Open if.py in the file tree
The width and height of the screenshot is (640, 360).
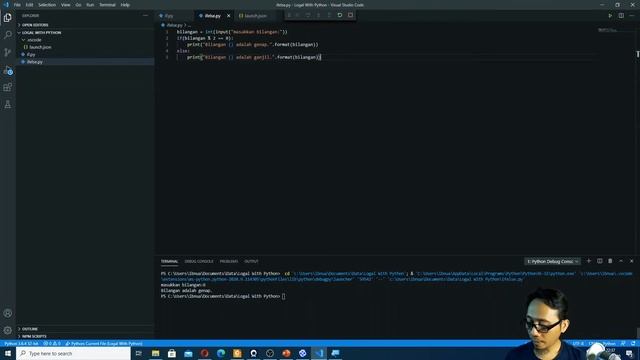[85, 54]
